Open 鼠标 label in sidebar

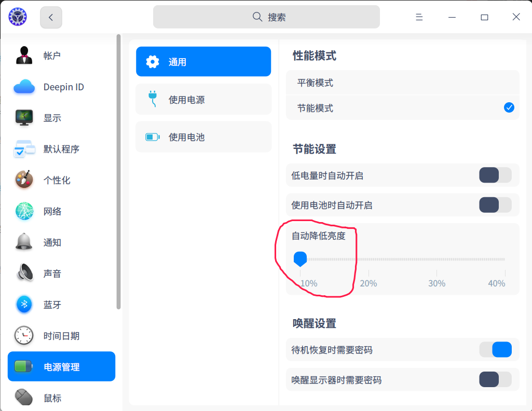52,398
